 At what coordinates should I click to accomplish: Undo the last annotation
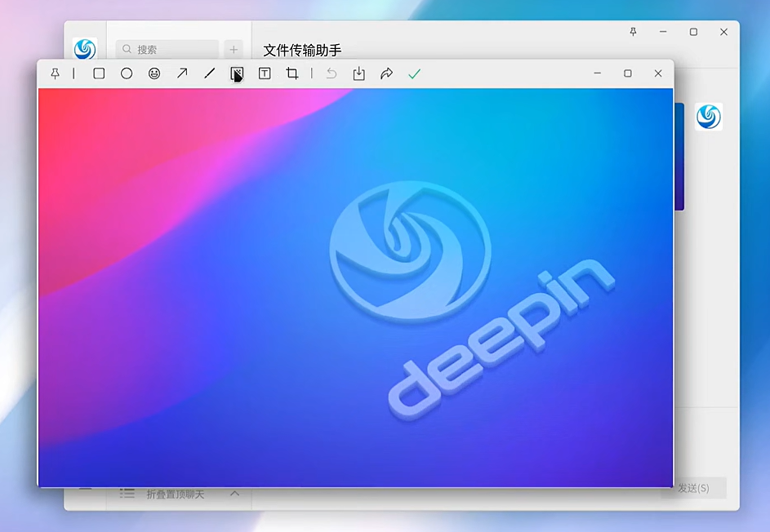click(x=332, y=73)
